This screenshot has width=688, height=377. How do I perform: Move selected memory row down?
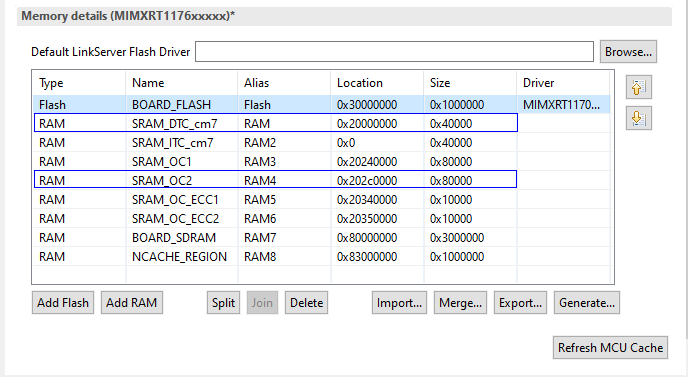coord(638,118)
